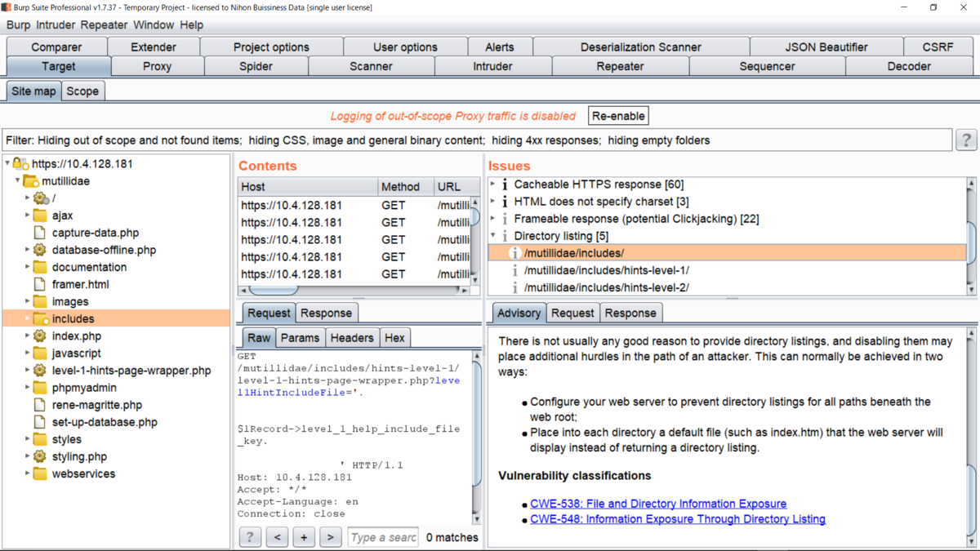The height and width of the screenshot is (551, 980).
Task: Switch to the Proxy tab
Action: (x=157, y=66)
